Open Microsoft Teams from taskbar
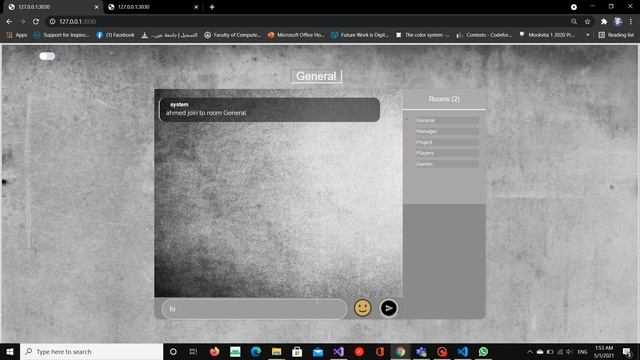Image resolution: width=640 pixels, height=360 pixels. tap(421, 351)
